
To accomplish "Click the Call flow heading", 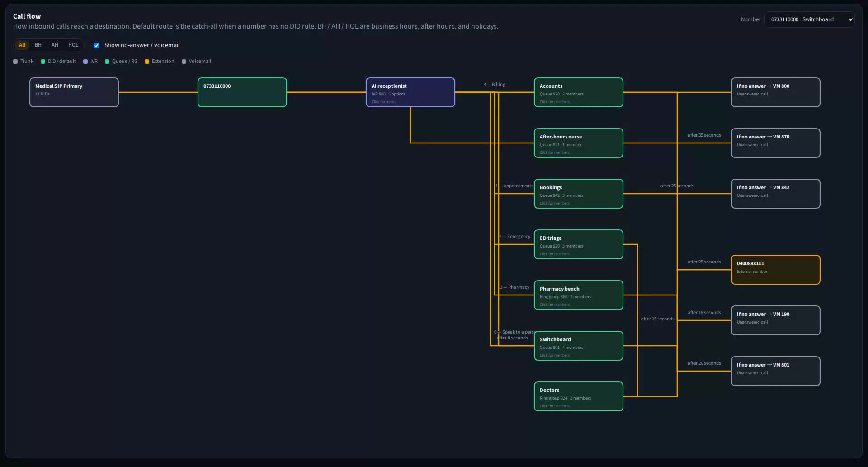I will 27,16.
